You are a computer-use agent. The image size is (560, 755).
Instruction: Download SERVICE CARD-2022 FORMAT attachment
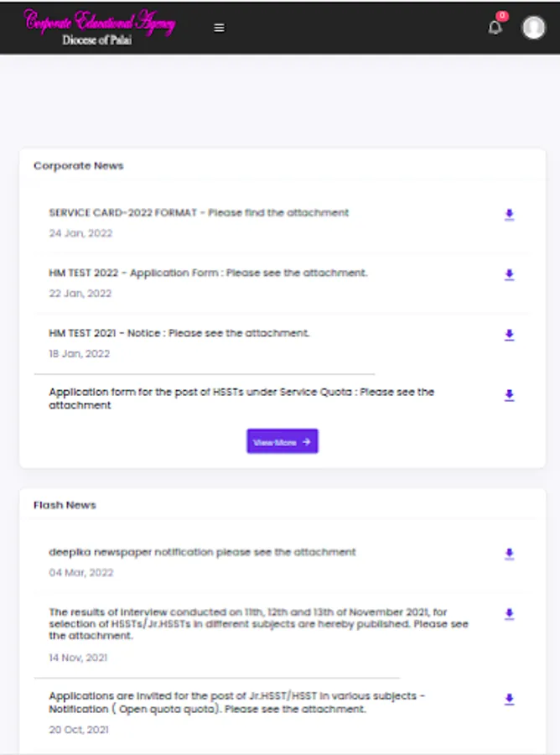(x=509, y=215)
